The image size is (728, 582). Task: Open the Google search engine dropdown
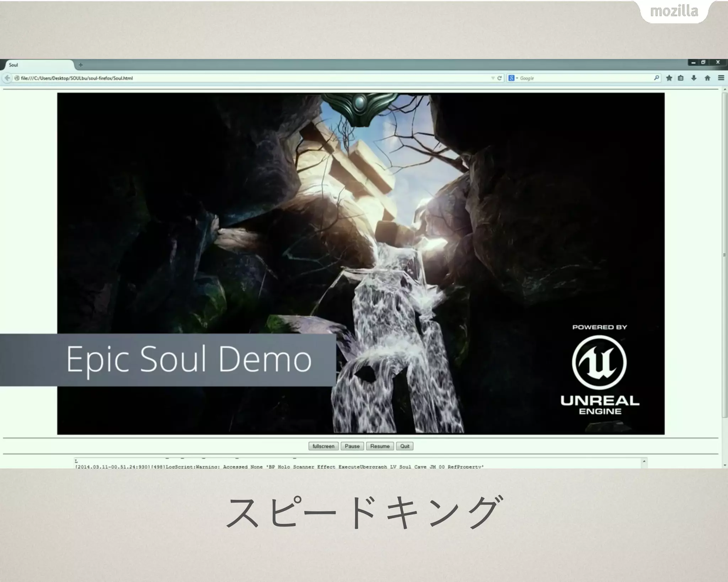coord(513,78)
